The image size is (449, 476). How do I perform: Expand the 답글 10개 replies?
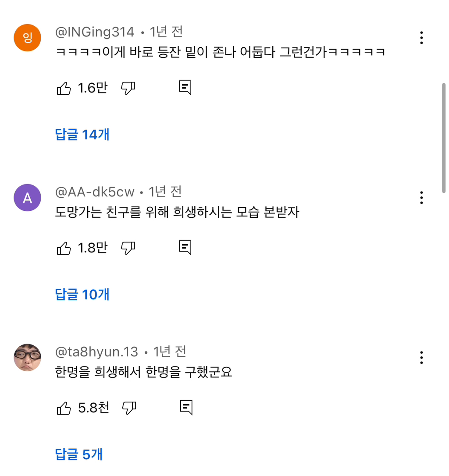[x=82, y=295]
